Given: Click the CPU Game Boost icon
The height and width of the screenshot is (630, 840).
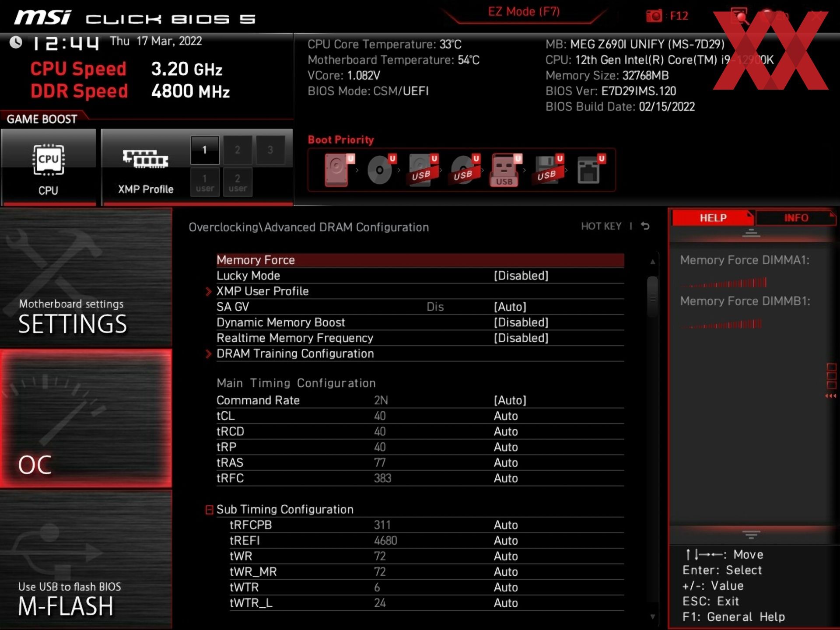Looking at the screenshot, I should (x=48, y=160).
